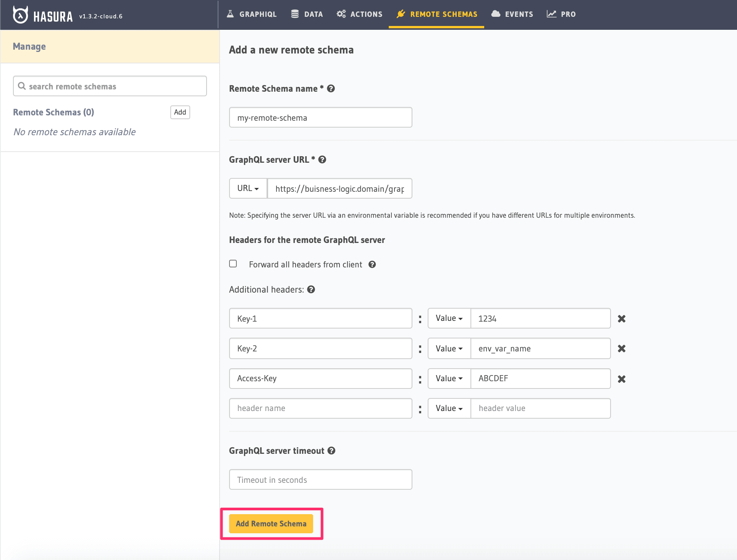
Task: Open the Value dropdown for the Key-1 header
Action: (x=449, y=318)
